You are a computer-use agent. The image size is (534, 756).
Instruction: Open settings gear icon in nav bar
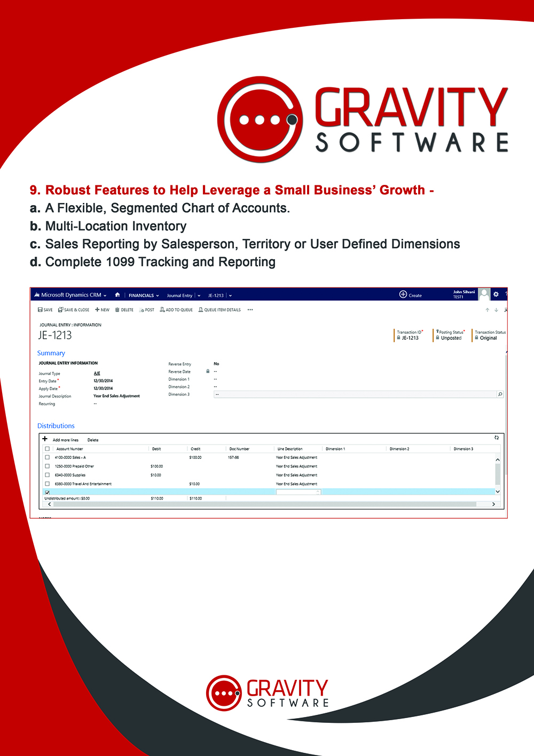[x=496, y=294]
